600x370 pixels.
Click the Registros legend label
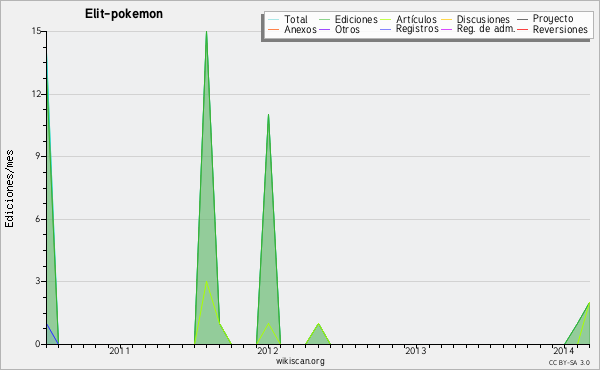tap(417, 29)
